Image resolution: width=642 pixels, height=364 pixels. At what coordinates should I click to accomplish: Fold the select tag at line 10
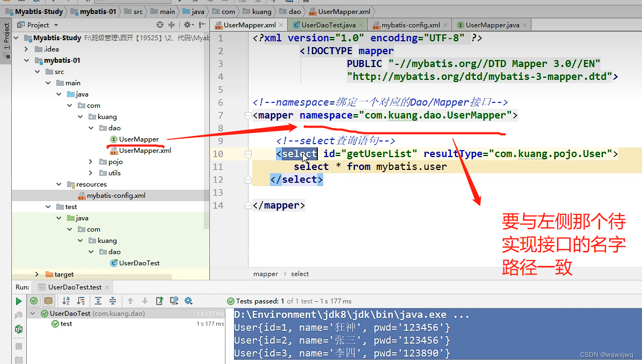pyautogui.click(x=247, y=154)
